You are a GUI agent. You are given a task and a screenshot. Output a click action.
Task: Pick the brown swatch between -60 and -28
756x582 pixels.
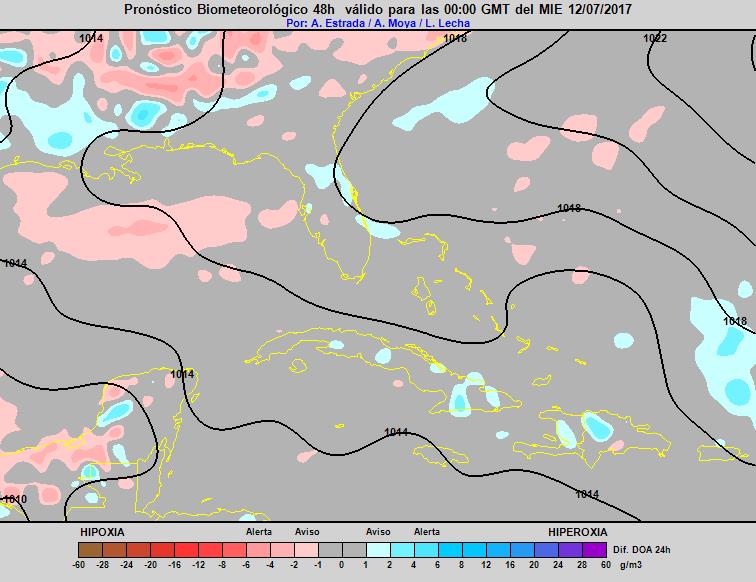pyautogui.click(x=90, y=550)
